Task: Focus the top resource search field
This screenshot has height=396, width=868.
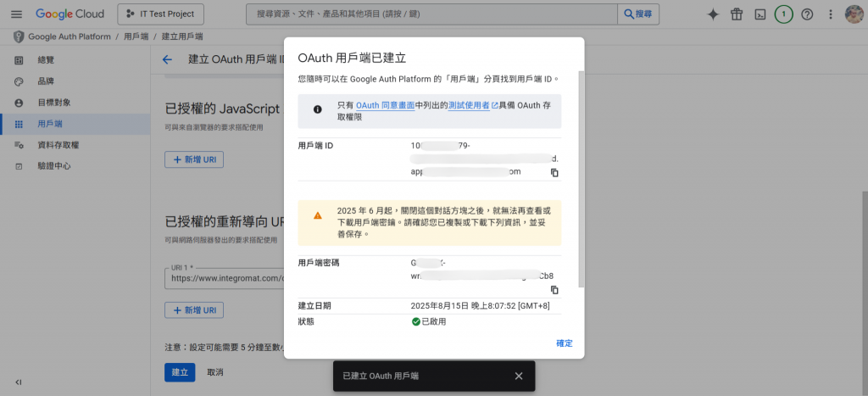Action: pyautogui.click(x=431, y=14)
